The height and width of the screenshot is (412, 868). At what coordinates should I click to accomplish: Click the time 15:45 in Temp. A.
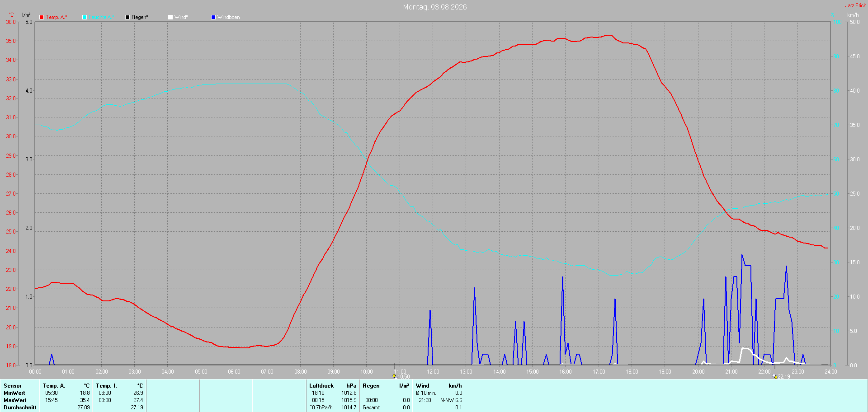click(x=52, y=400)
